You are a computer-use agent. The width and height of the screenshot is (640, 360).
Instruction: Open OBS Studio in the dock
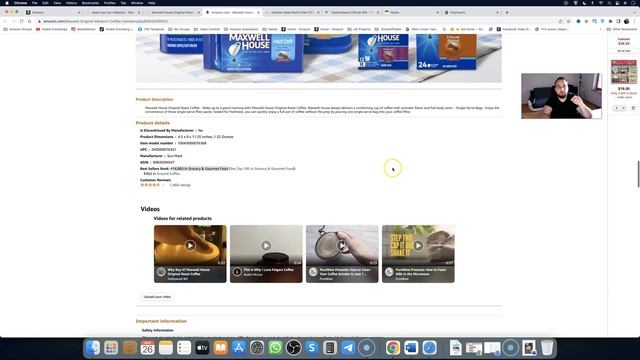point(293,348)
